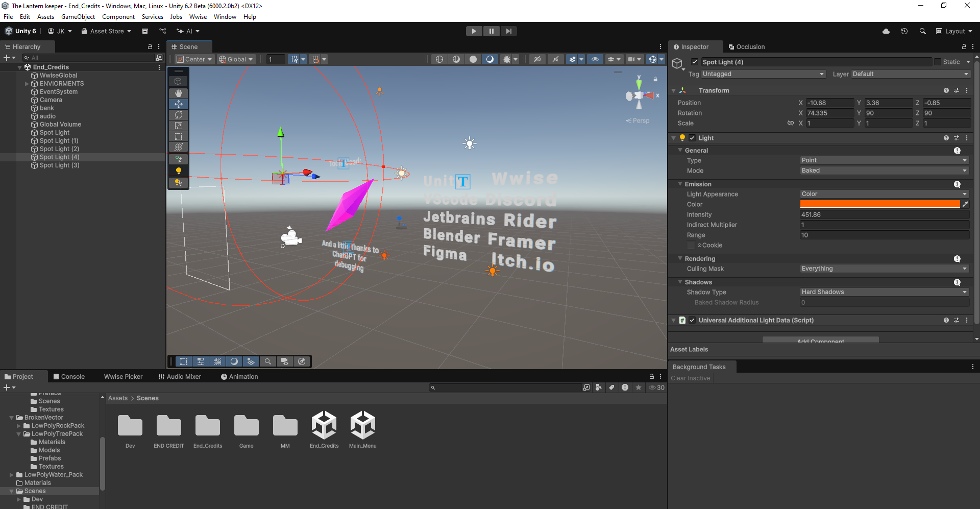Open Transform component preset icon

(x=957, y=90)
